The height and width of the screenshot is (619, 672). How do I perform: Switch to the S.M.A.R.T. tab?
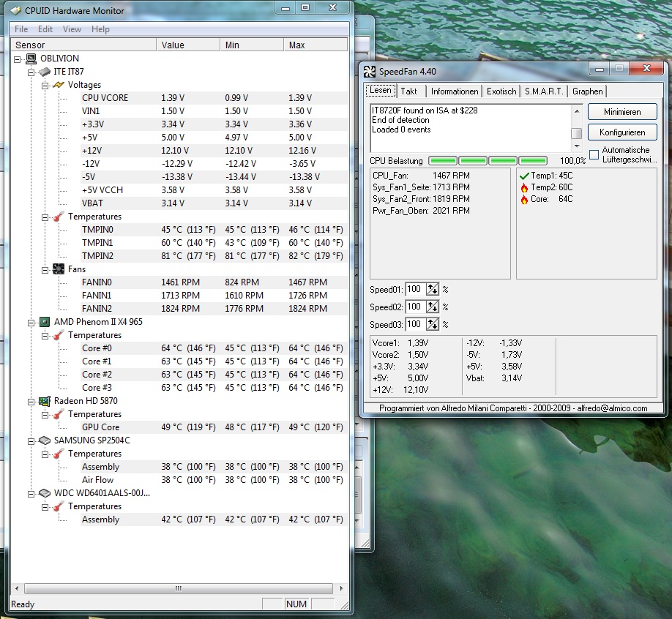tap(544, 91)
